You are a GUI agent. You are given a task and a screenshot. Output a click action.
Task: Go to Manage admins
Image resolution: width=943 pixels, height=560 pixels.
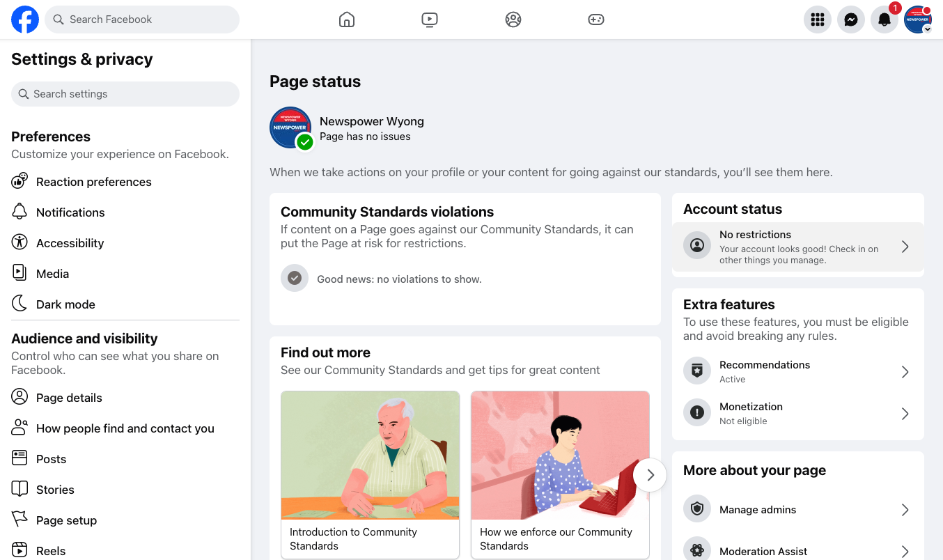pos(798,510)
